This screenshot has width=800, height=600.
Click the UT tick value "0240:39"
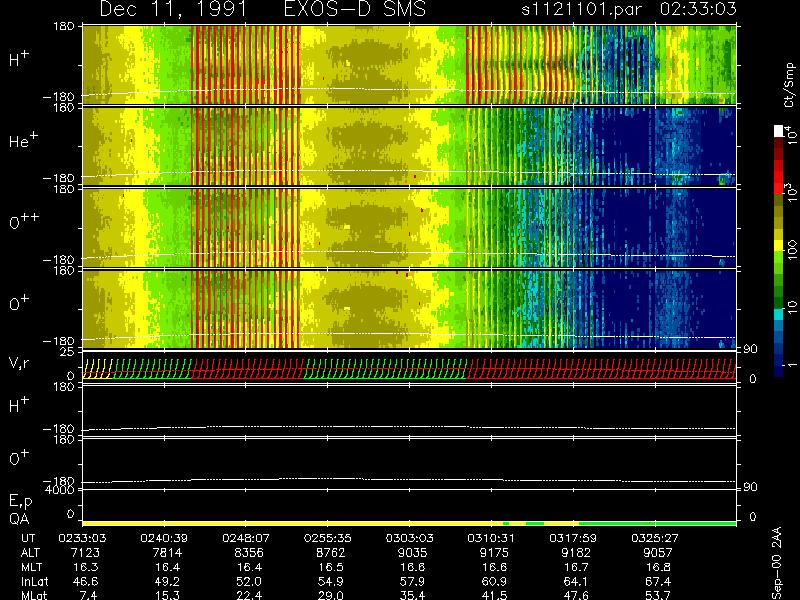[x=164, y=538]
